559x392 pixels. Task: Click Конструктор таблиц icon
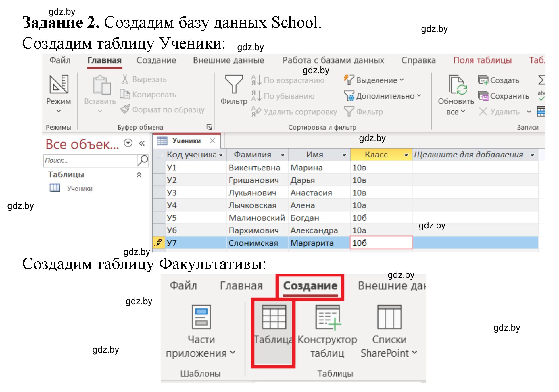pos(328,317)
